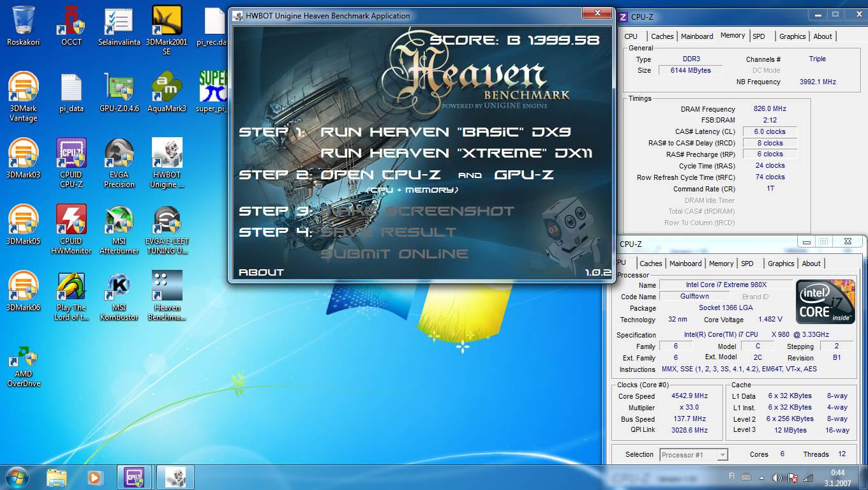Image resolution: width=868 pixels, height=490 pixels.
Task: Click Save Result in step 4
Action: point(388,232)
